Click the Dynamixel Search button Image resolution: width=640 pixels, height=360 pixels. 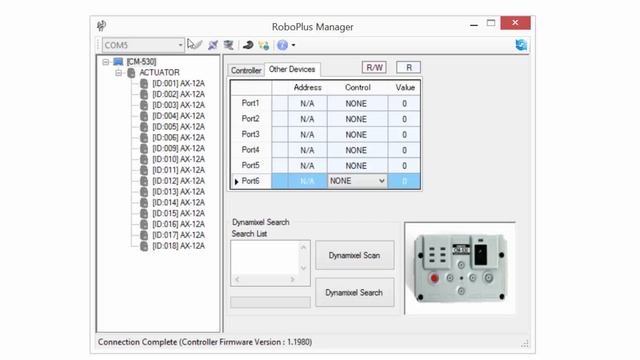pos(354,293)
